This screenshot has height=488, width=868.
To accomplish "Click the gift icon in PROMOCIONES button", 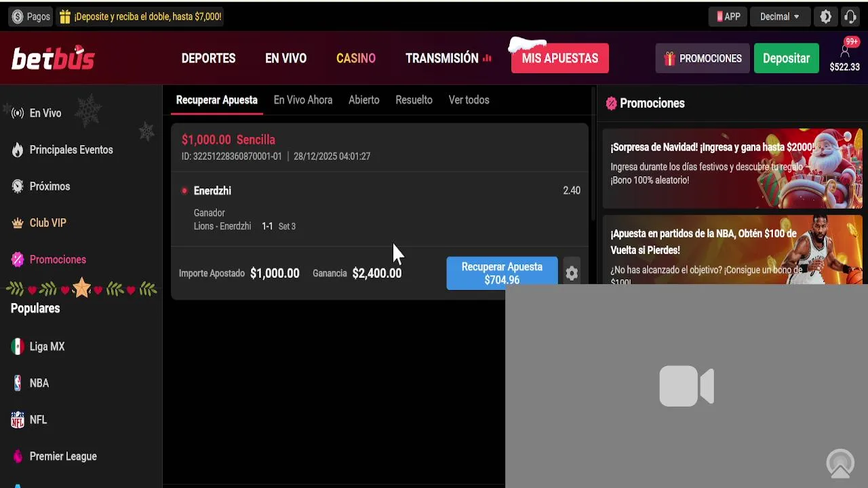I will pos(669,58).
